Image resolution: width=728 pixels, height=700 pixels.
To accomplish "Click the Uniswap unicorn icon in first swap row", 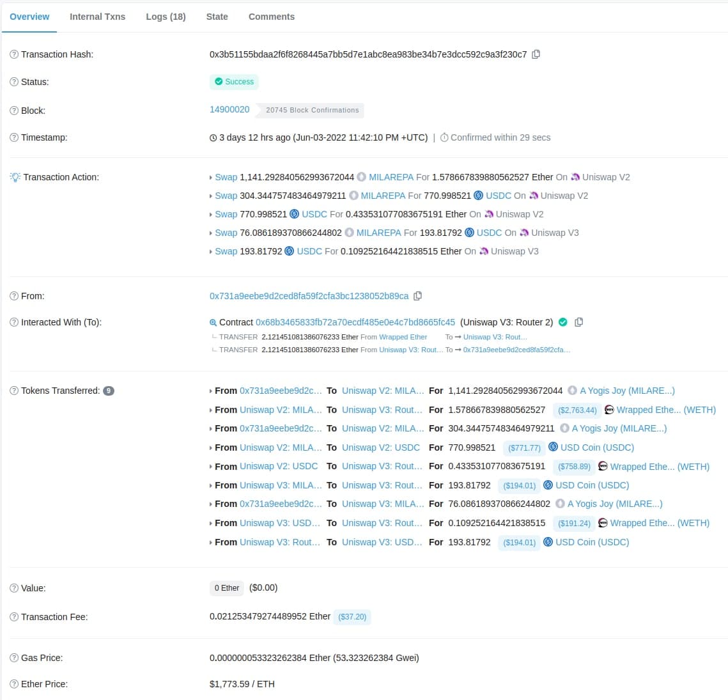I will 575,177.
